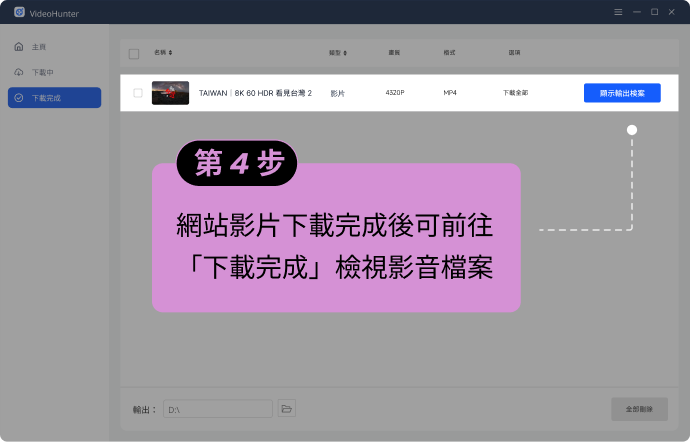Screen dimensions: 690x442
Task: Tick the select-all checkbox in header
Action: click(134, 54)
